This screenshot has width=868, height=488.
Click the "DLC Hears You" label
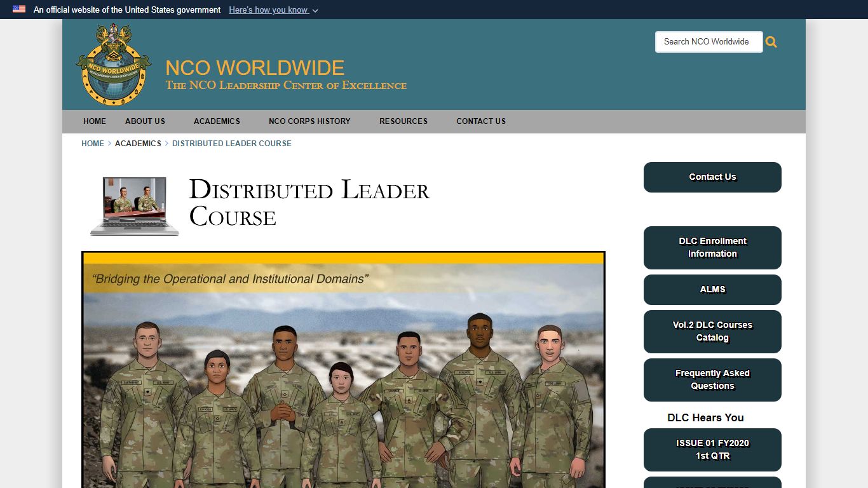[705, 417]
